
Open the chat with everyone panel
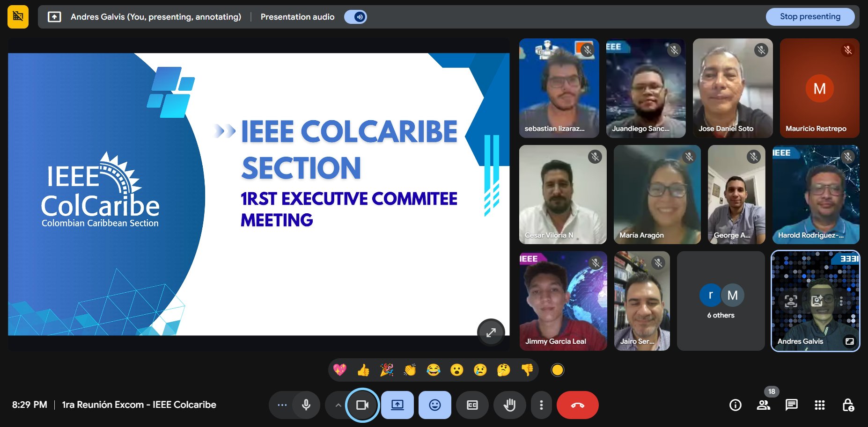(792, 405)
